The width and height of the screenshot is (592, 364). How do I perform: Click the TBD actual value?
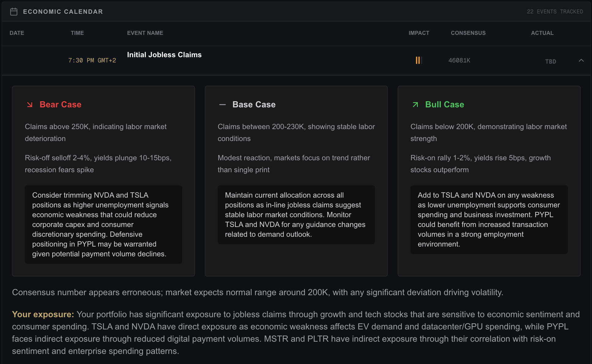550,61
